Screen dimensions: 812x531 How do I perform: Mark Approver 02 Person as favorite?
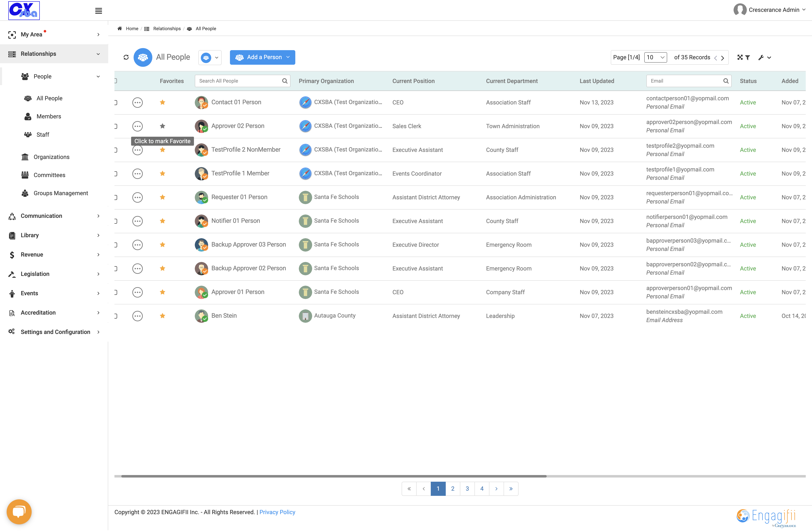(x=162, y=126)
